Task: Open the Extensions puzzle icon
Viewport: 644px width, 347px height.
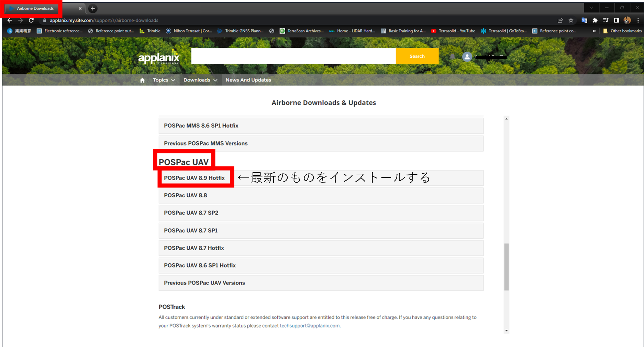Action: 595,20
